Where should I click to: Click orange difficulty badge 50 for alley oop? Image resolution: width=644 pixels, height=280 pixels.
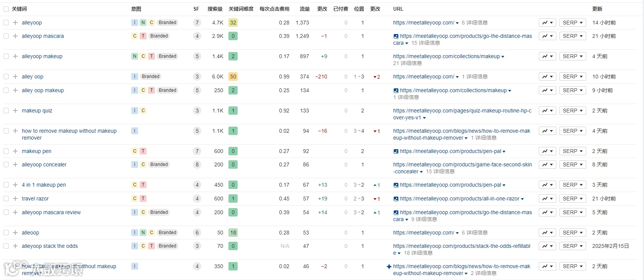click(233, 77)
